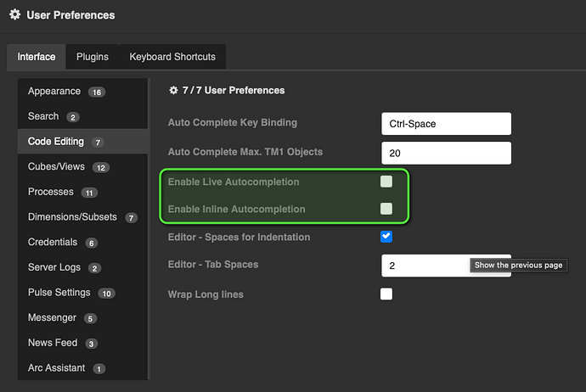Uncheck Editor Spaces for Indentation
Viewport: 586px width, 392px height.
click(386, 237)
